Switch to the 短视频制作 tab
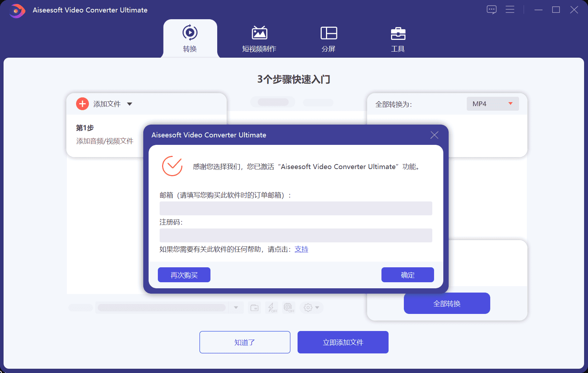This screenshot has width=588, height=373. (259, 39)
